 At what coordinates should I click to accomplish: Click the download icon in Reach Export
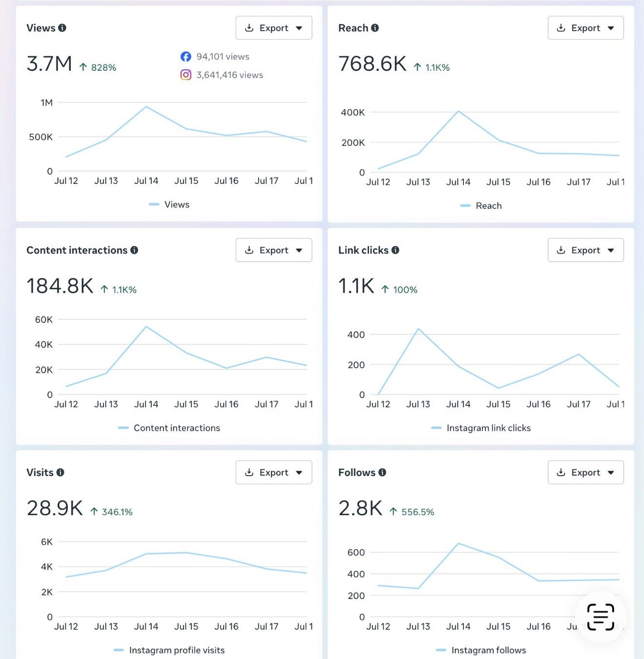pos(561,28)
